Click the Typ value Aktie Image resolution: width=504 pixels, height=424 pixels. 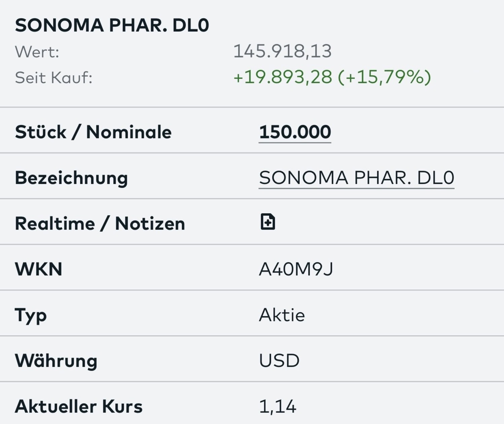(282, 315)
